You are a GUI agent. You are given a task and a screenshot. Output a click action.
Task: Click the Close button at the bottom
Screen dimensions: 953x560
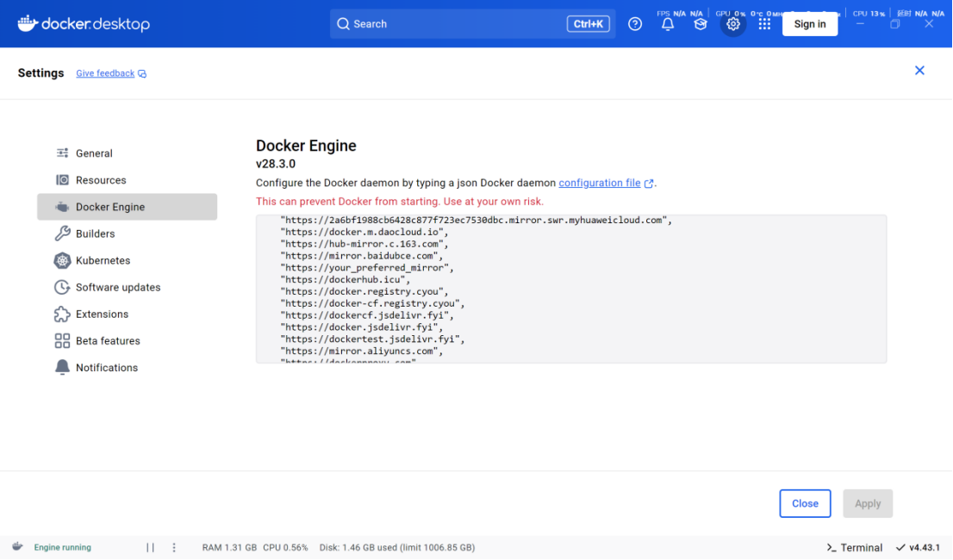click(805, 503)
